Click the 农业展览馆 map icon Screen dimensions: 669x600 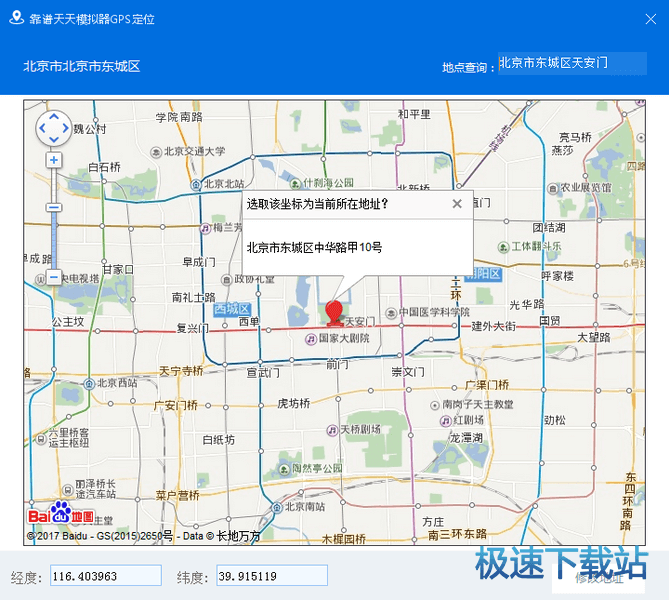point(553,188)
